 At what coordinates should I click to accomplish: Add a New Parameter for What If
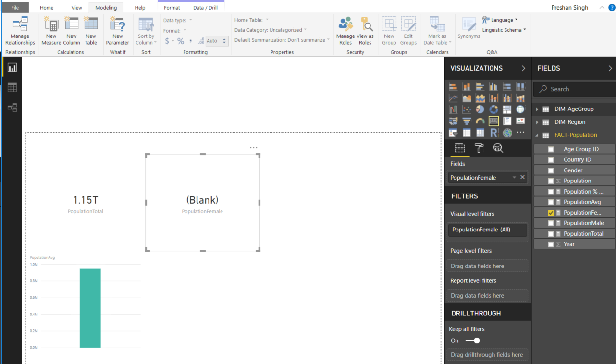[x=118, y=31]
